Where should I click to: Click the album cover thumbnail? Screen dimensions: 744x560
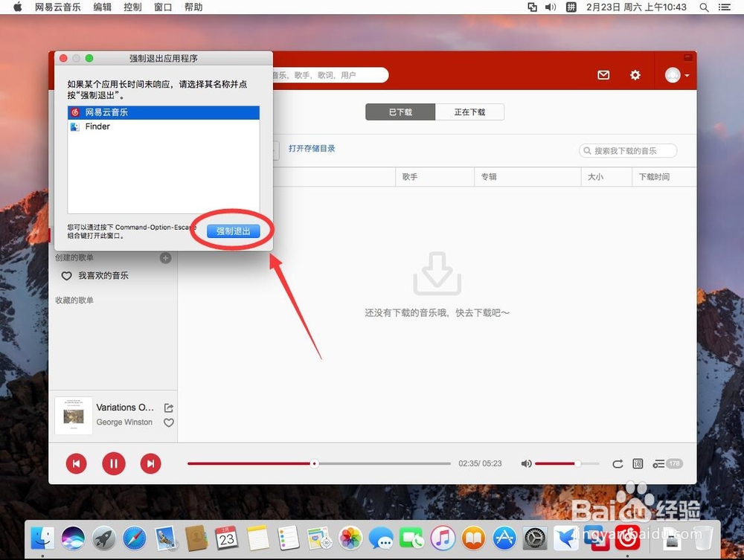coord(74,416)
